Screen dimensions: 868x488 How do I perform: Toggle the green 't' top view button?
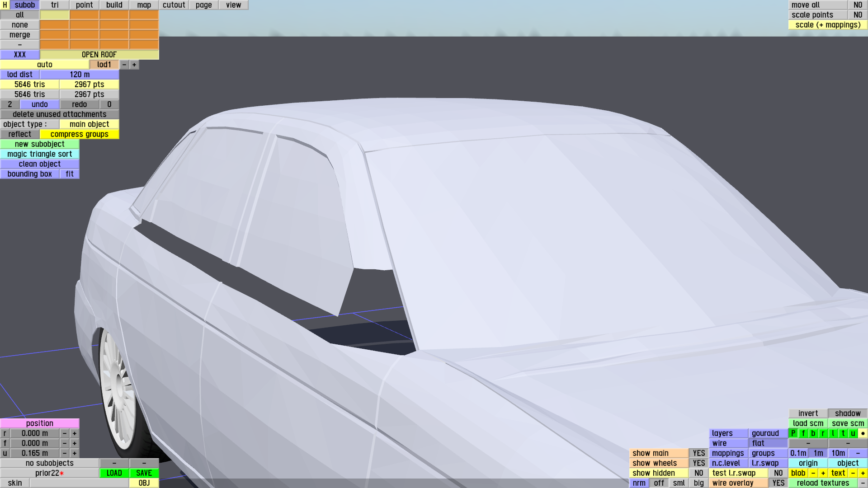843,433
